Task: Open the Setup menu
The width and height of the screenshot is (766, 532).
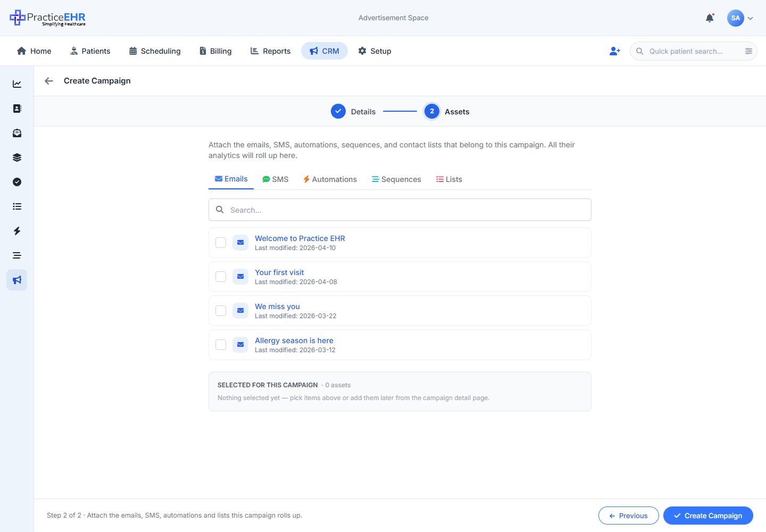Action: pyautogui.click(x=374, y=51)
